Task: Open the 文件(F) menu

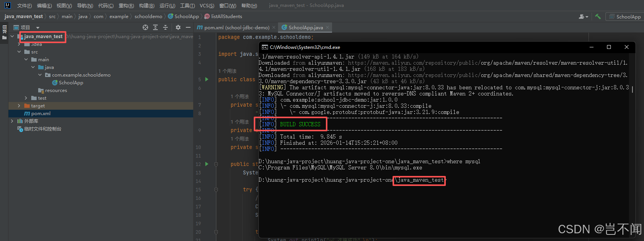Action: click(x=24, y=5)
